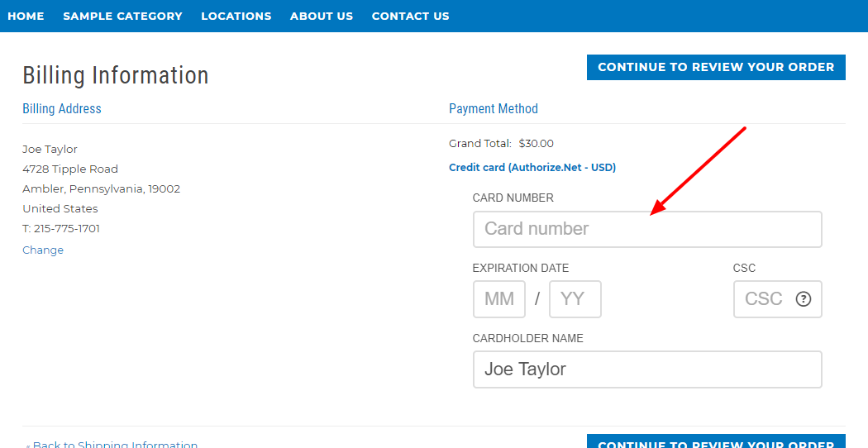Open the SAMPLE CATEGORY menu
Viewport: 868px width, 448px height.
coord(122,16)
